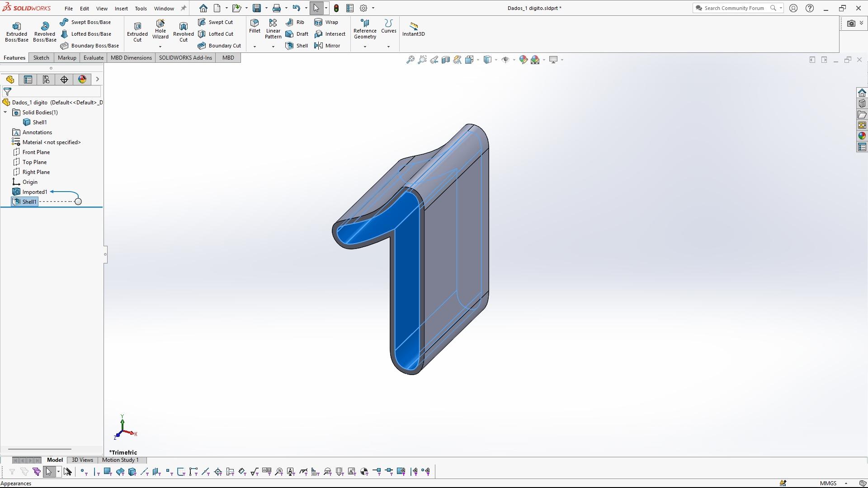Screen dimensions: 868x488
Task: Click the feature tree filter field
Action: point(52,92)
